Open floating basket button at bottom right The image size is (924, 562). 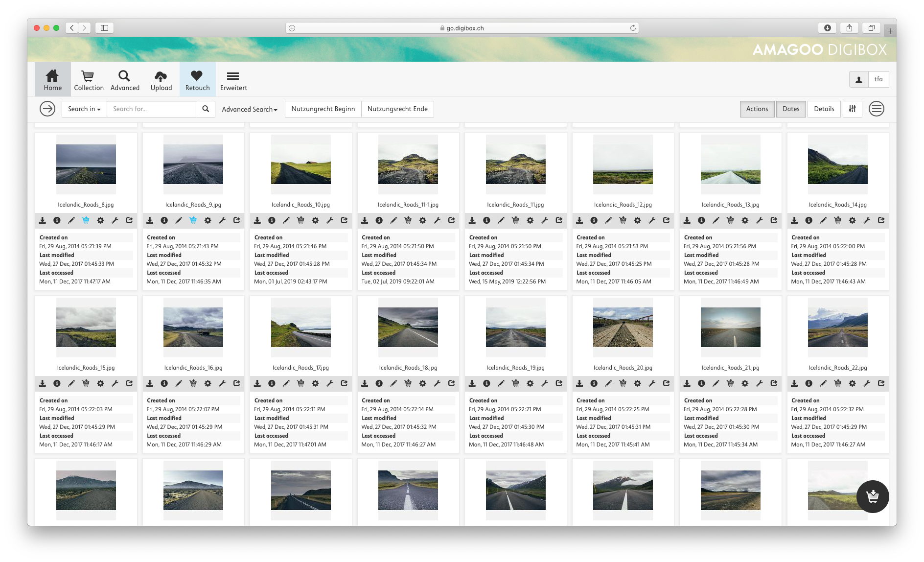coord(872,496)
